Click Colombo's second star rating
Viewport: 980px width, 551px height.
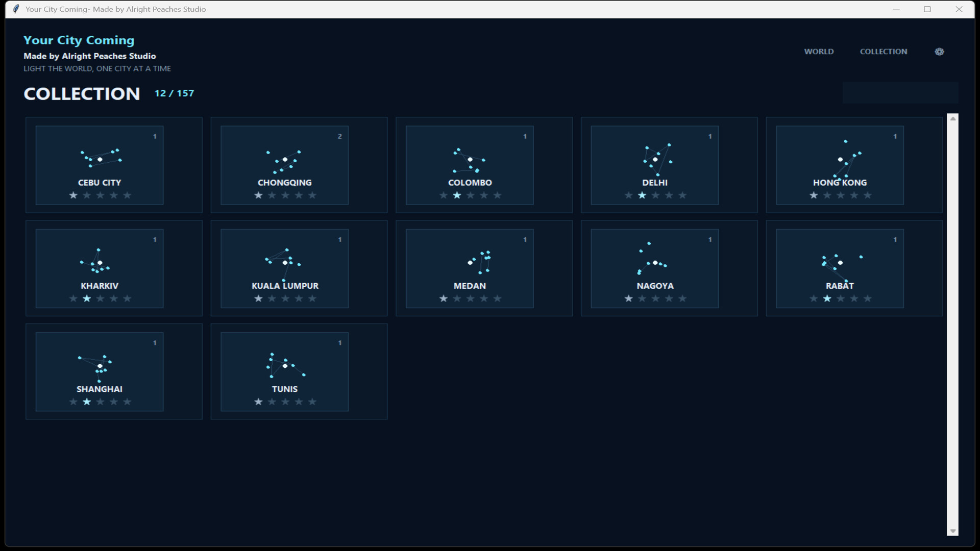point(457,195)
